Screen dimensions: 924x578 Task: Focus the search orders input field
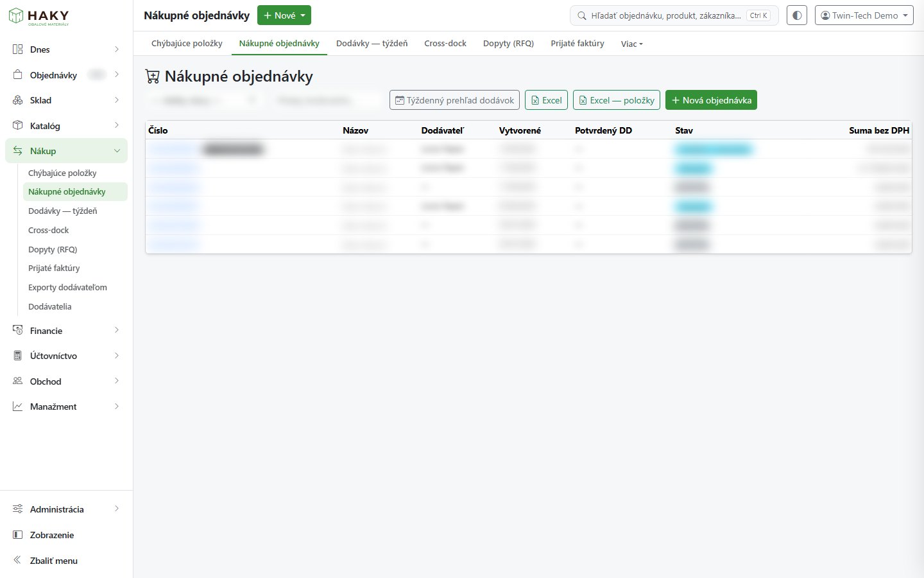[x=674, y=15]
